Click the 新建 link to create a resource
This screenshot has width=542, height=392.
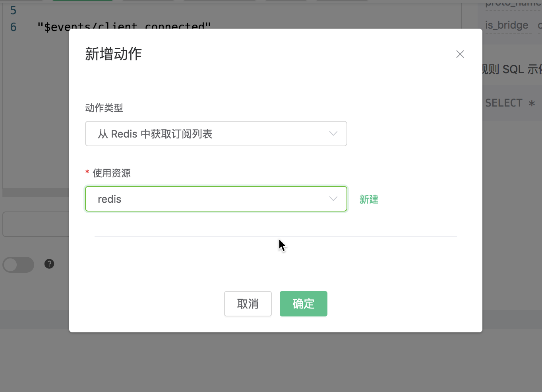point(369,199)
